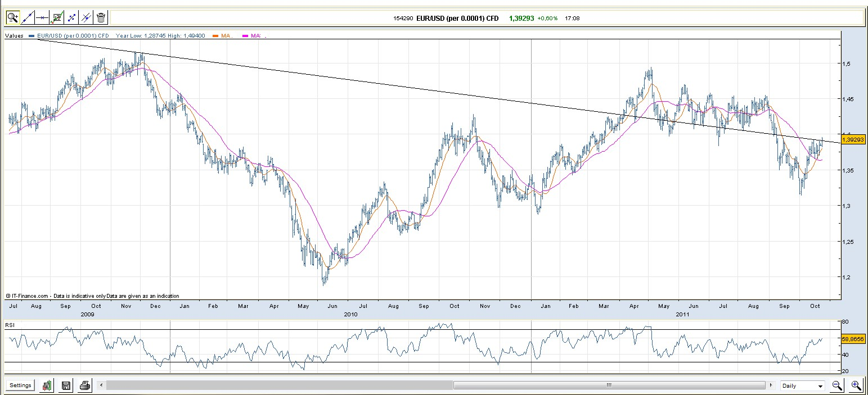The image size is (868, 395).
Task: Pick the horizontal line drawing tool
Action: [42, 17]
